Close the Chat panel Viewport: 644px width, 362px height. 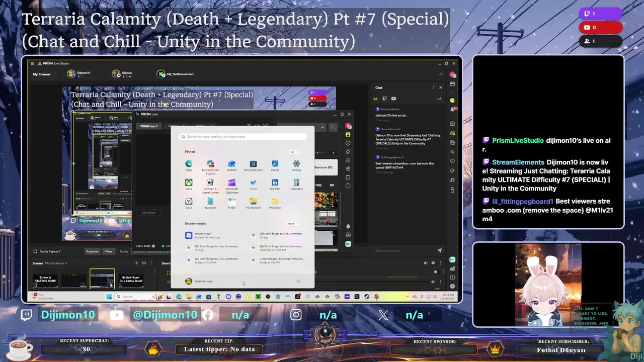(441, 87)
